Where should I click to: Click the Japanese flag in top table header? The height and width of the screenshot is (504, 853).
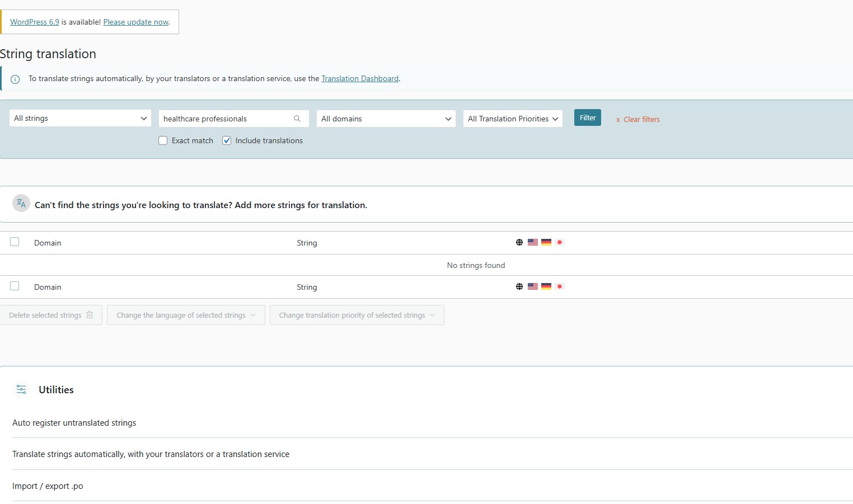coord(559,242)
